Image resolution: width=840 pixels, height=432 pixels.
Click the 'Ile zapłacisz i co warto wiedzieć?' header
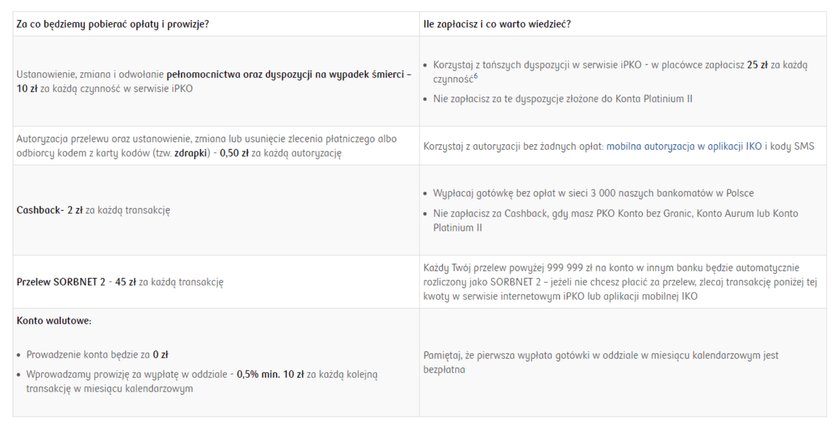pyautogui.click(x=497, y=24)
